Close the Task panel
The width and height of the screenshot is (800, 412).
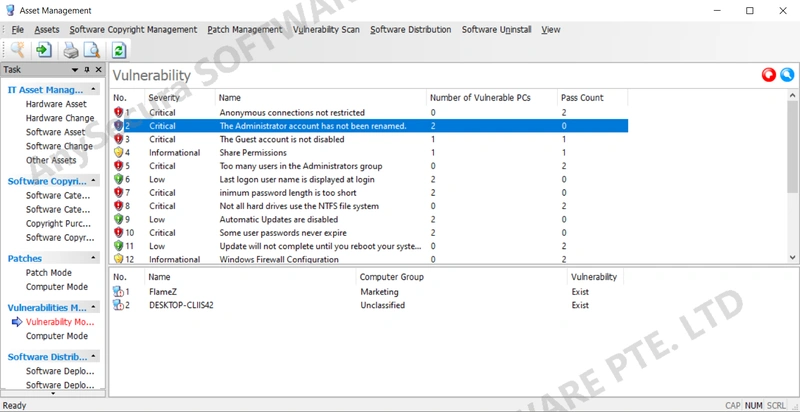tap(98, 70)
